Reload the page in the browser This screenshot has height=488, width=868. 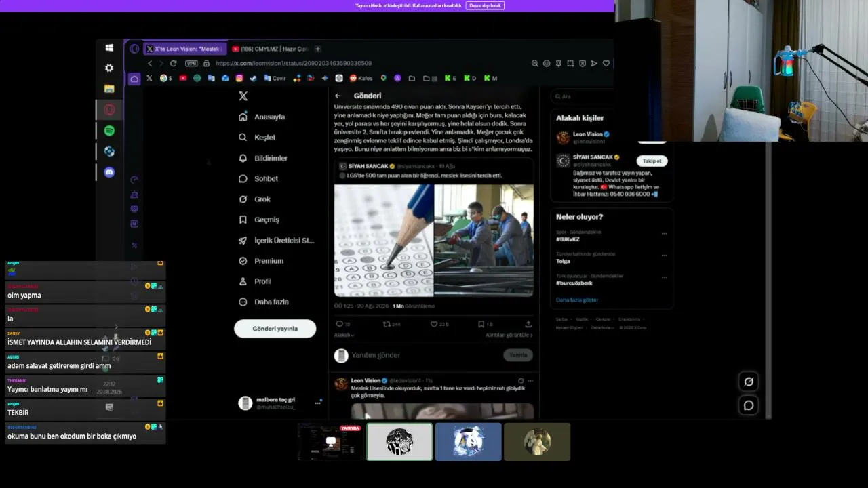pos(174,63)
